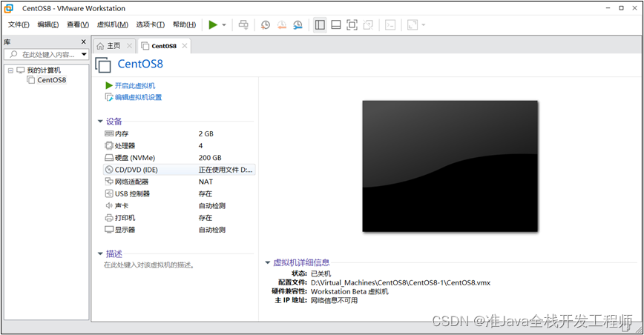
Task: Open the 选项卡(T) menu
Action: click(x=151, y=24)
